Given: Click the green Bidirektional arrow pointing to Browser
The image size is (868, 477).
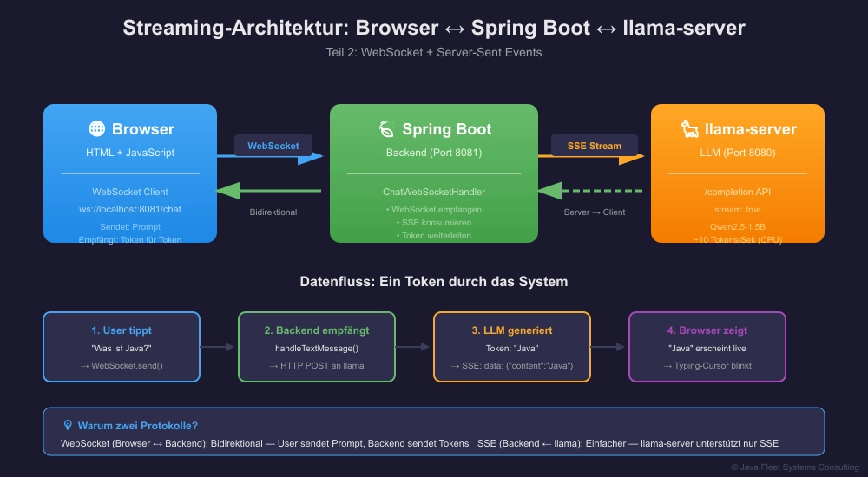Looking at the screenshot, I should 269,191.
